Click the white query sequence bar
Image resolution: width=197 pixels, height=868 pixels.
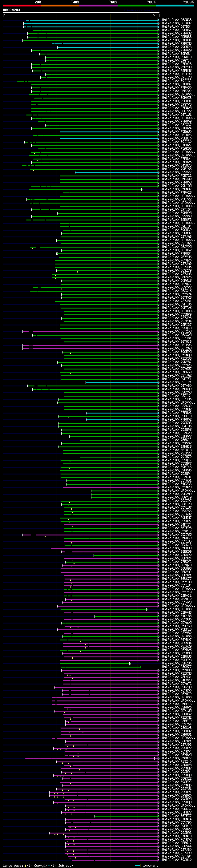tap(81, 13)
